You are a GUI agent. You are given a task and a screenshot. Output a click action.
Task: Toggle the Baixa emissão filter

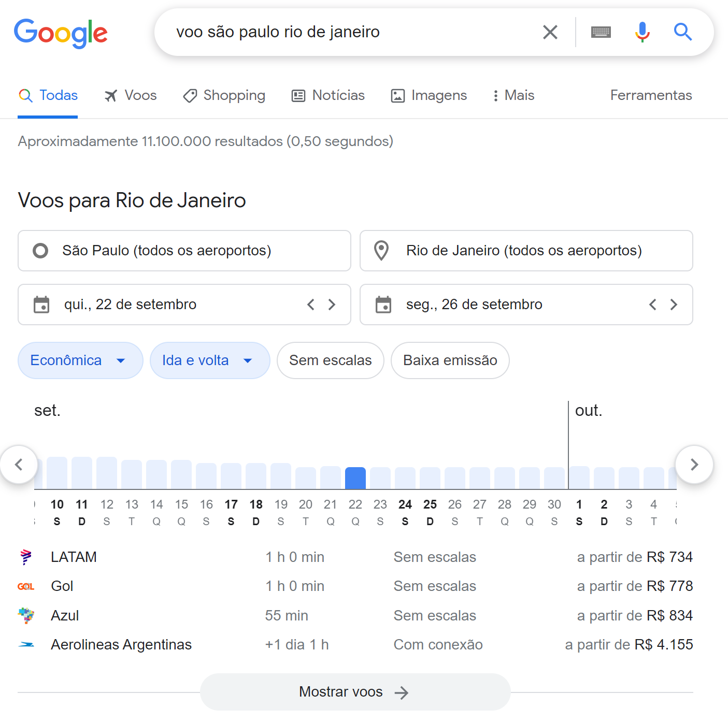[x=450, y=360]
